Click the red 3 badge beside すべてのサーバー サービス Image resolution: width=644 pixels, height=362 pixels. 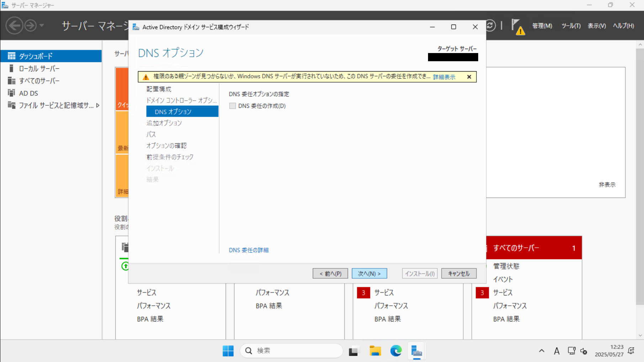click(482, 293)
